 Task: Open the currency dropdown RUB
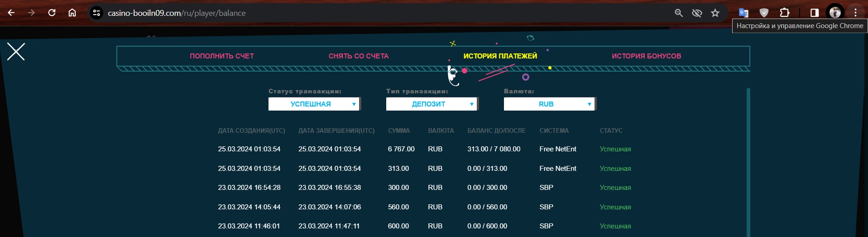(550, 104)
